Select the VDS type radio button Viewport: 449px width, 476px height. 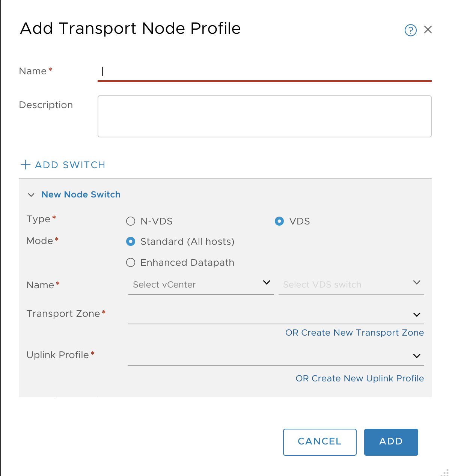point(279,221)
